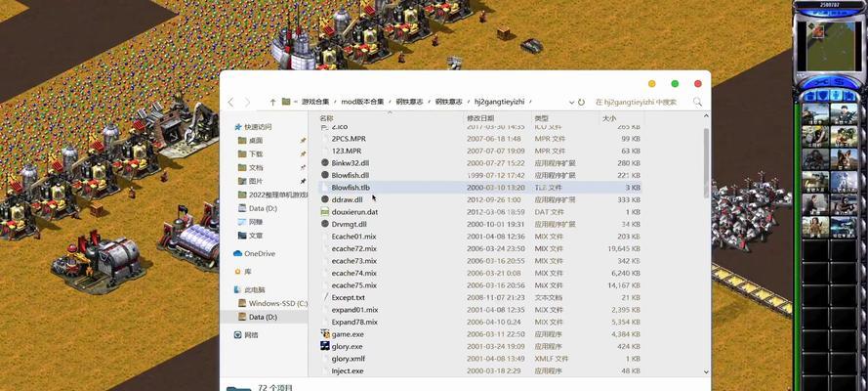Select 库 in navigation pane
868x391 pixels.
(248, 272)
